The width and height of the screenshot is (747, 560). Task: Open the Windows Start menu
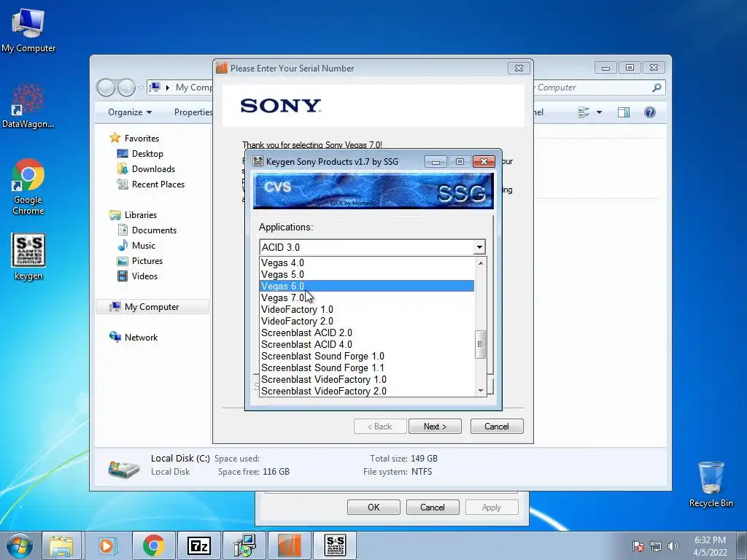pyautogui.click(x=20, y=545)
